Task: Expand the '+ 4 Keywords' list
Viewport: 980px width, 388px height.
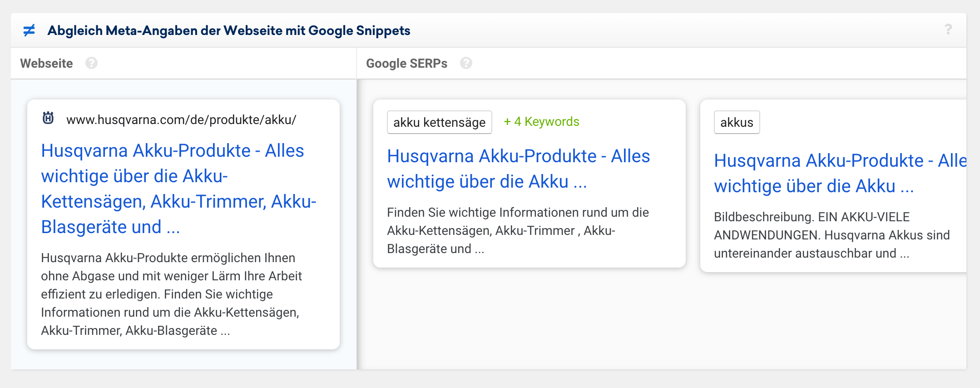Action: point(541,122)
